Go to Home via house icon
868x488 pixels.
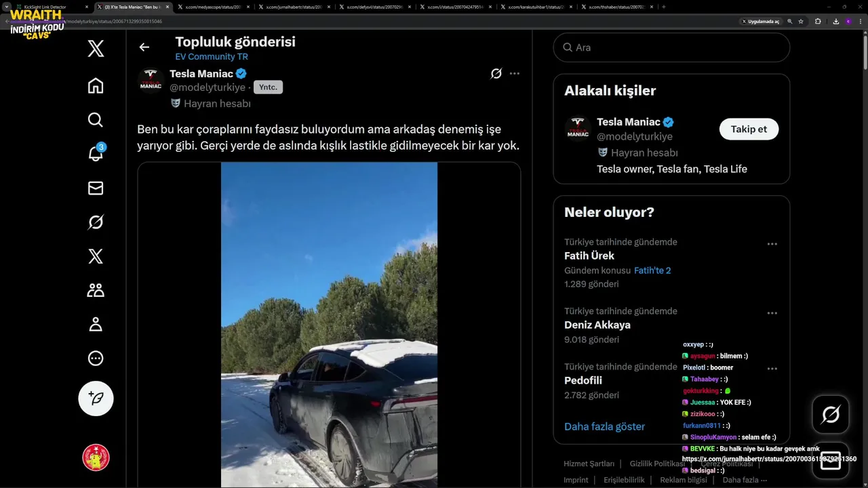pyautogui.click(x=96, y=85)
